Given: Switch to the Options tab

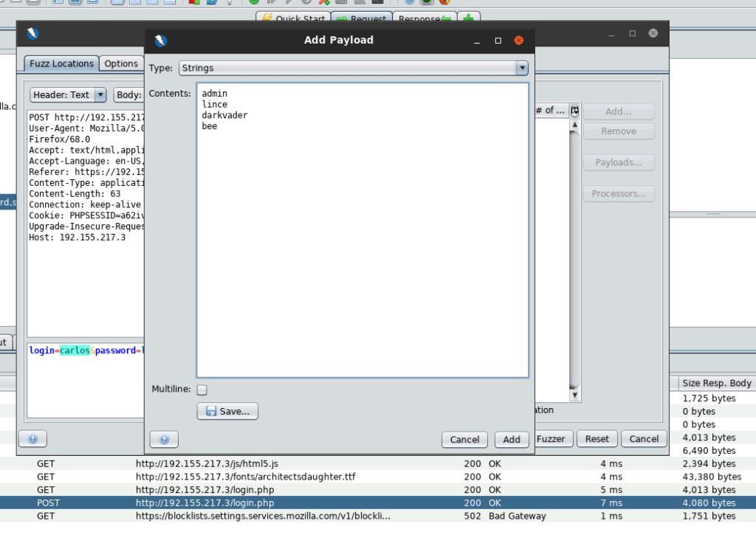Looking at the screenshot, I should pyautogui.click(x=121, y=64).
